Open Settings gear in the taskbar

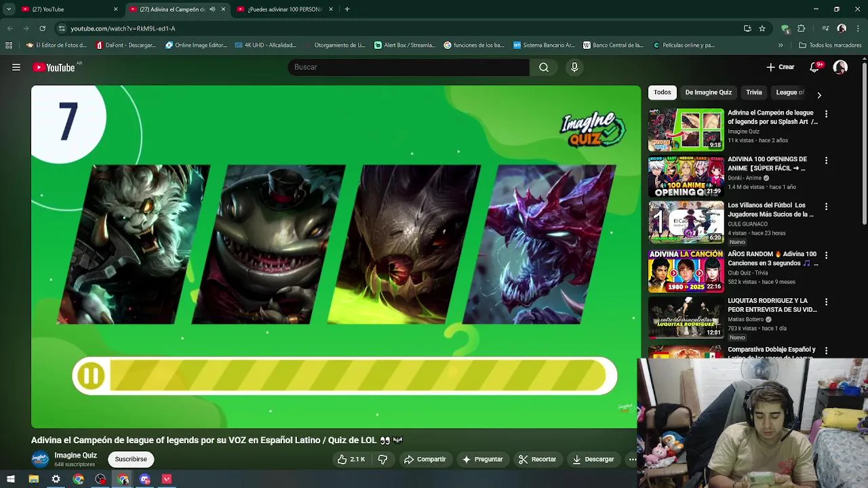56,479
